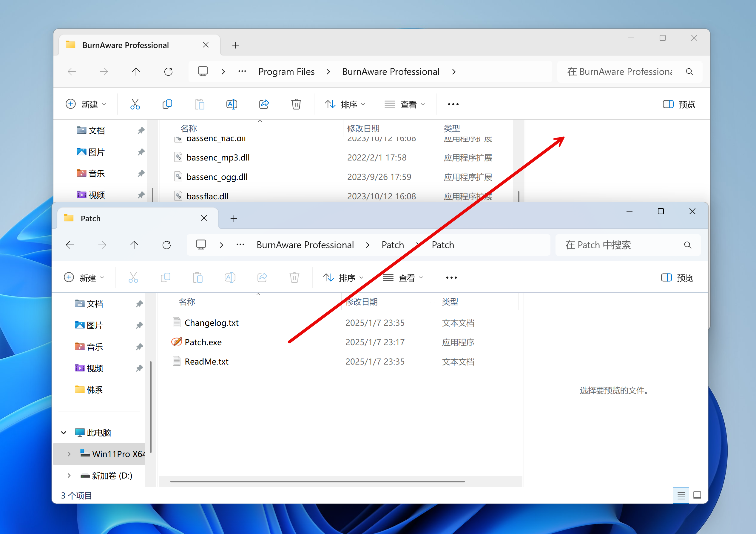Go up one level in Patch window

134,245
